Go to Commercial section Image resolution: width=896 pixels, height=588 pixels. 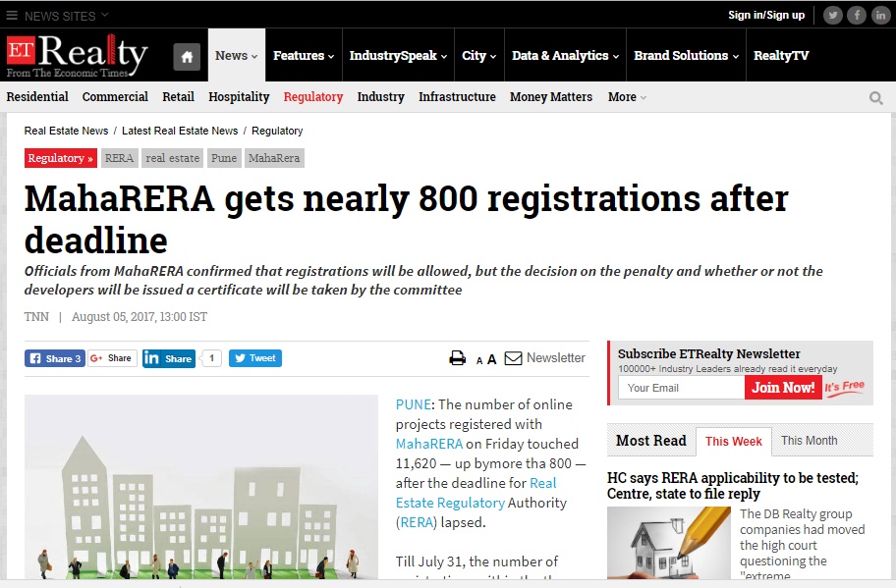115,97
